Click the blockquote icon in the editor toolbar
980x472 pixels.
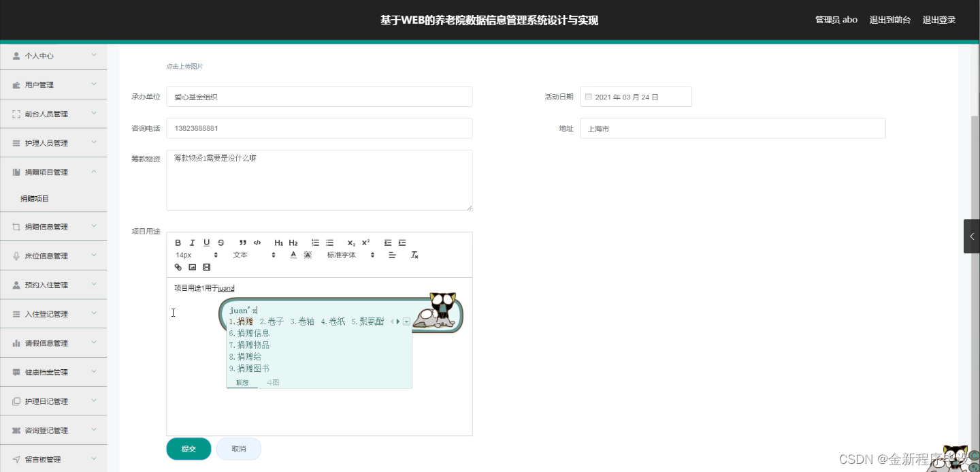pos(242,242)
